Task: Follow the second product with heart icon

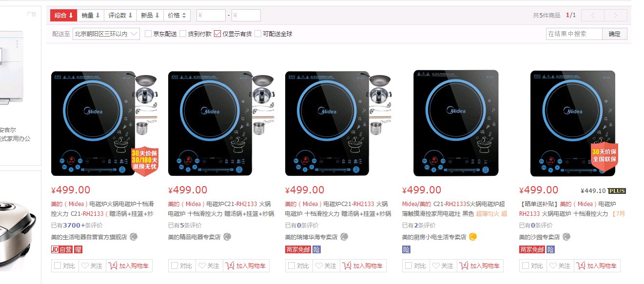Action: (209, 266)
